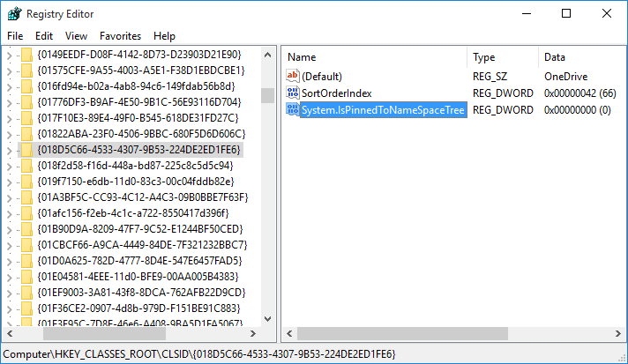Image resolution: width=628 pixels, height=364 pixels.
Task: Expand the {01776DF3-9BAF-4E50-9B1C-56E93116D704} key
Action: click(x=10, y=103)
